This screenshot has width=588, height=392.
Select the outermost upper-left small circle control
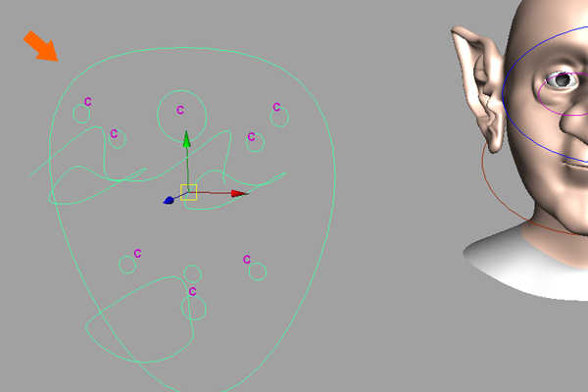81,114
